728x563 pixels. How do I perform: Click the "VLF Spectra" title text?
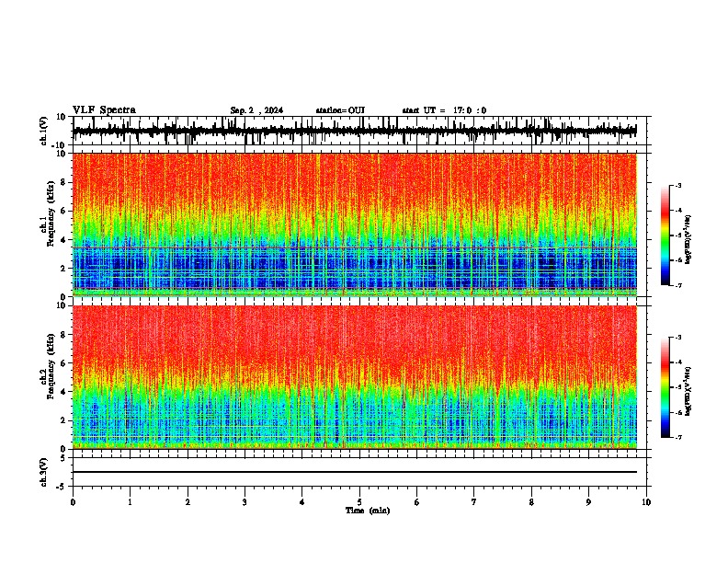point(105,110)
